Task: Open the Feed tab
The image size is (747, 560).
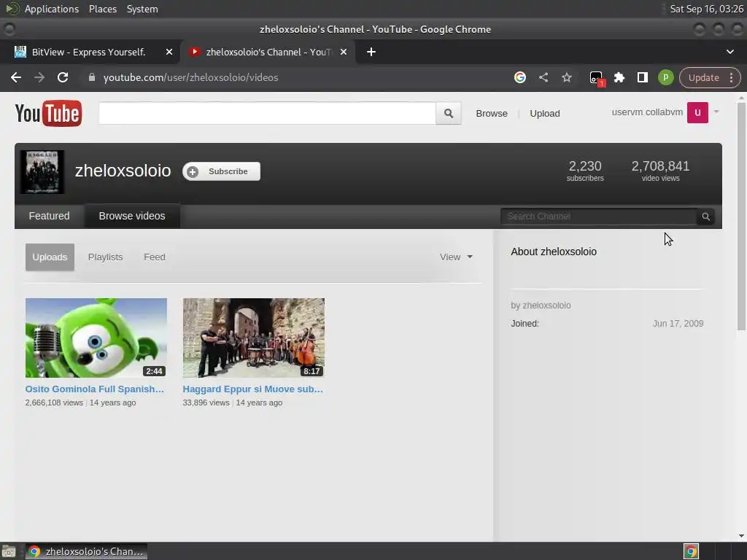Action: [x=155, y=257]
